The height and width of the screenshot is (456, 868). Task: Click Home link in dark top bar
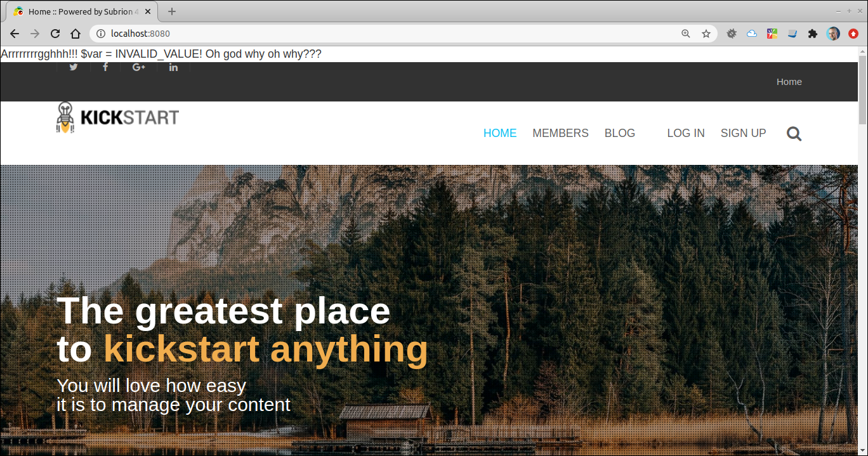click(789, 82)
